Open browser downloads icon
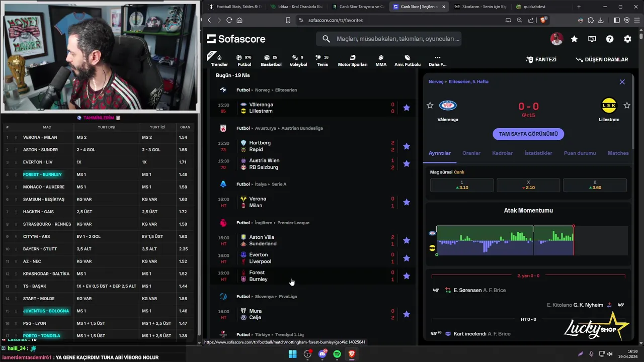 click(x=600, y=20)
